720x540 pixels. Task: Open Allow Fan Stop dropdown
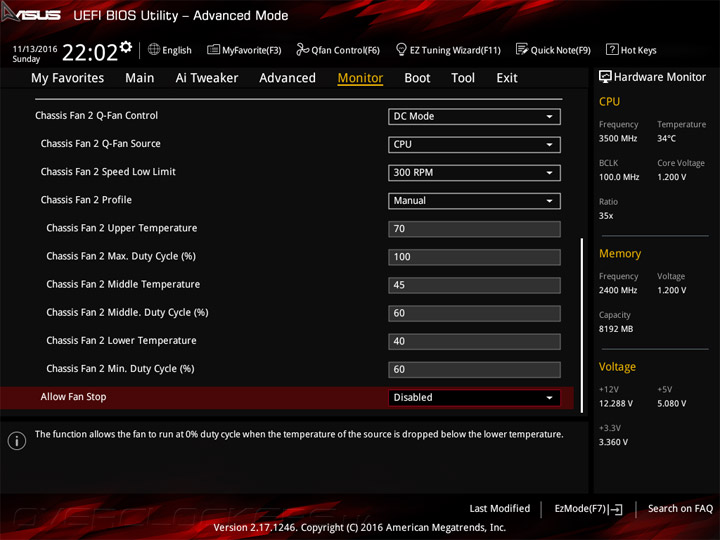click(474, 398)
